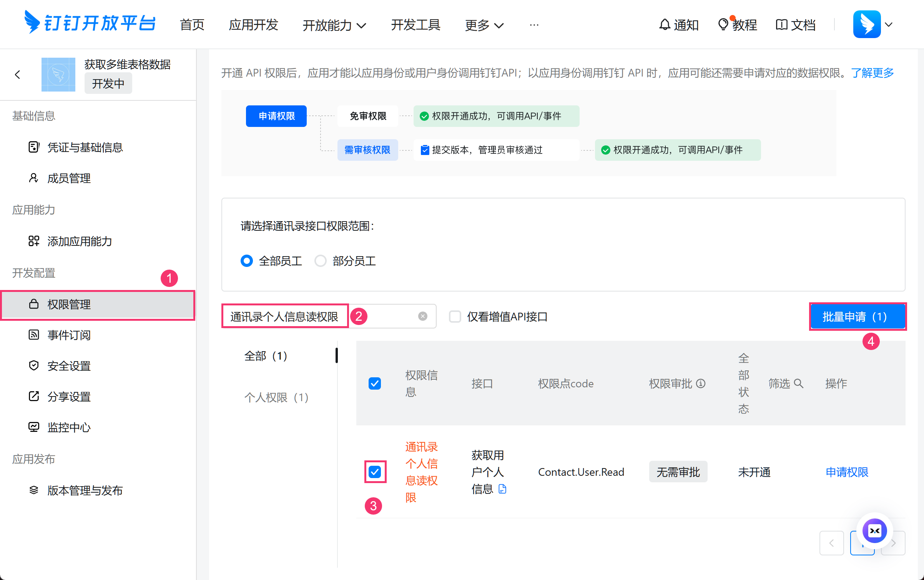
Task: Enable 仅看增值API接口 checkbox
Action: tap(455, 317)
